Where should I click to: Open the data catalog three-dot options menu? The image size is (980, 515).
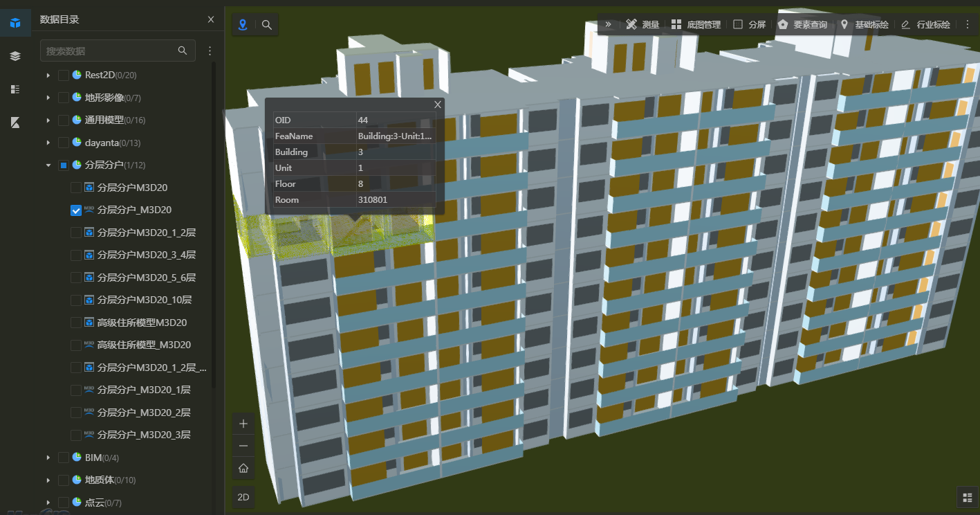(210, 51)
